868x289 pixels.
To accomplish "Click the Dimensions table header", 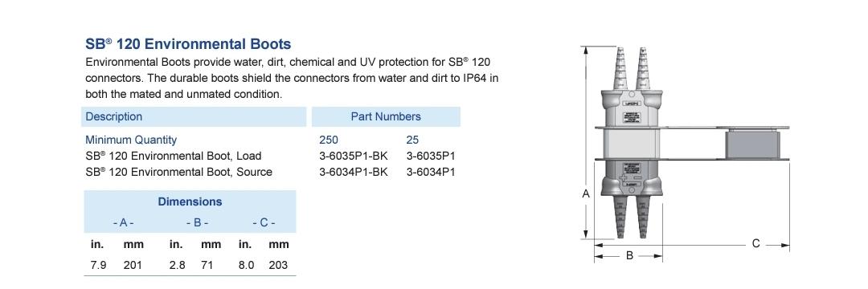I will coord(190,201).
